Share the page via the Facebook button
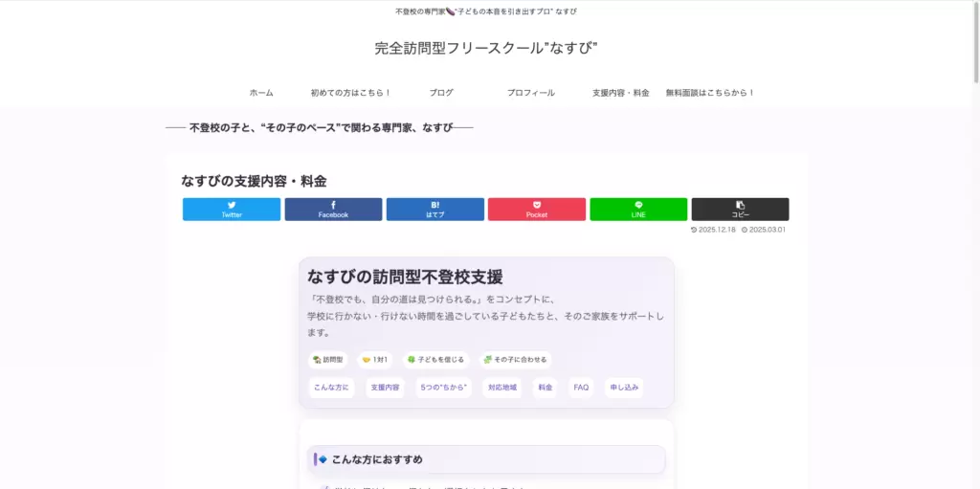The width and height of the screenshot is (980, 489). pos(333,210)
